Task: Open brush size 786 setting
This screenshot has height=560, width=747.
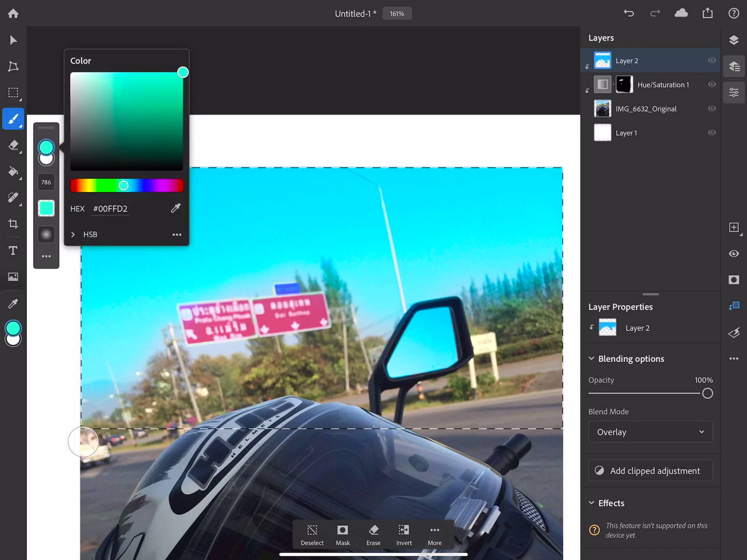Action: (x=46, y=182)
